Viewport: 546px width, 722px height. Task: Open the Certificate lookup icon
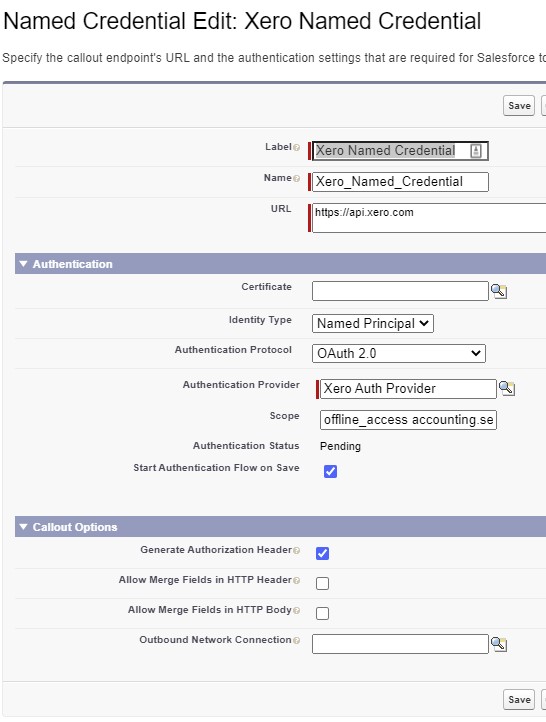tap(499, 291)
